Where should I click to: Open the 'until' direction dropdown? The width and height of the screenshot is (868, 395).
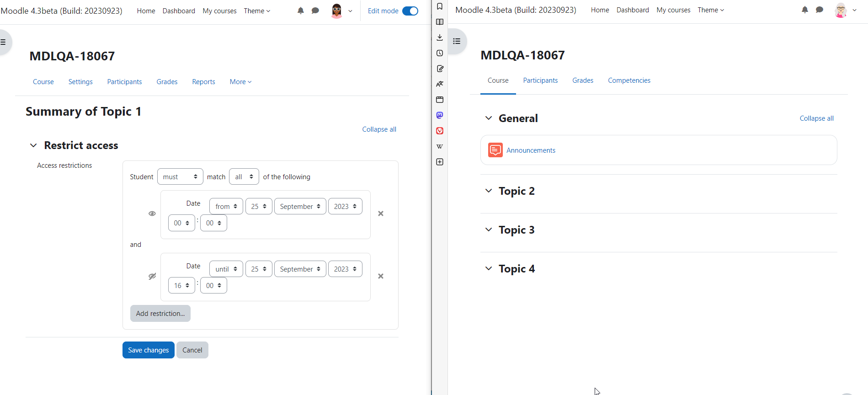tap(226, 269)
